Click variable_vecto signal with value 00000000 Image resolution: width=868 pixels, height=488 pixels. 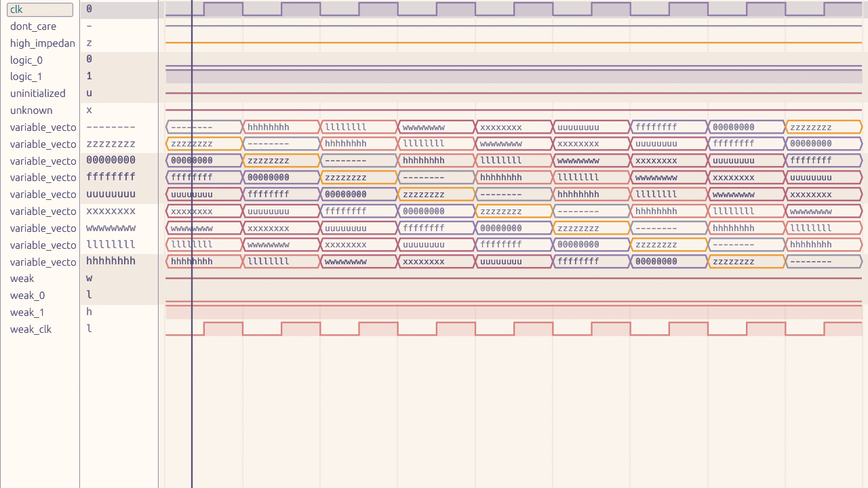pos(43,161)
